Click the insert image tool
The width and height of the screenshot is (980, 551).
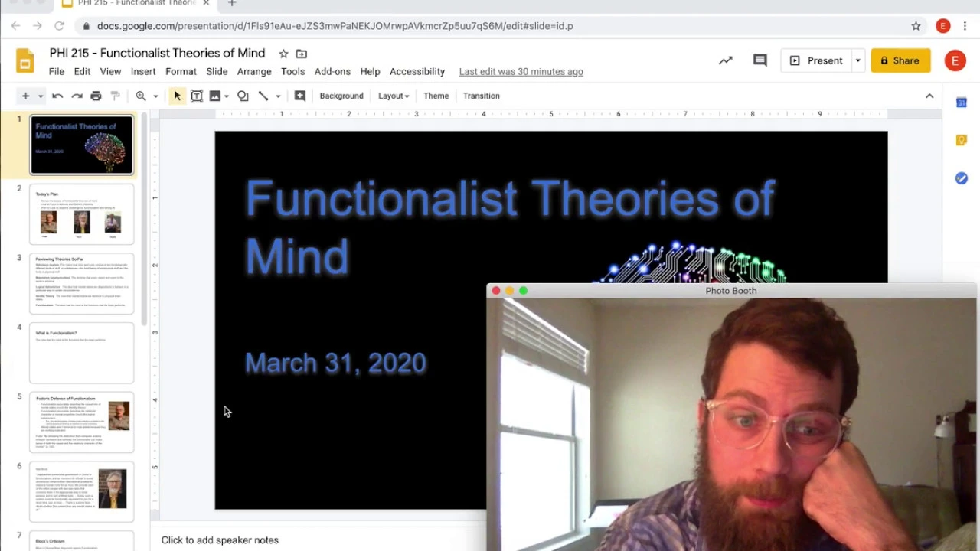(x=215, y=96)
